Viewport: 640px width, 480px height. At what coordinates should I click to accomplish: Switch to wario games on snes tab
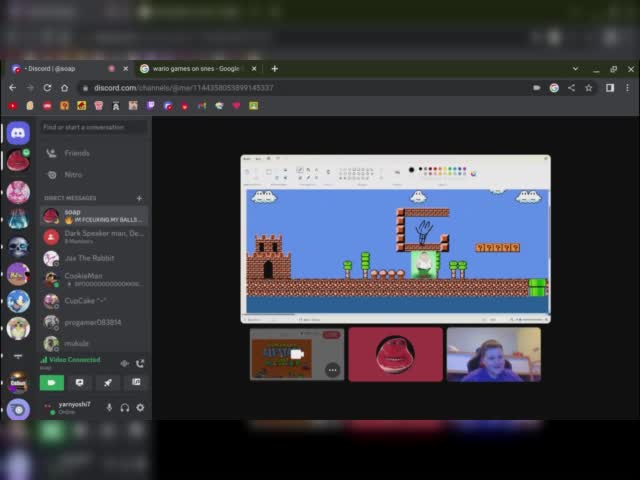point(196,69)
